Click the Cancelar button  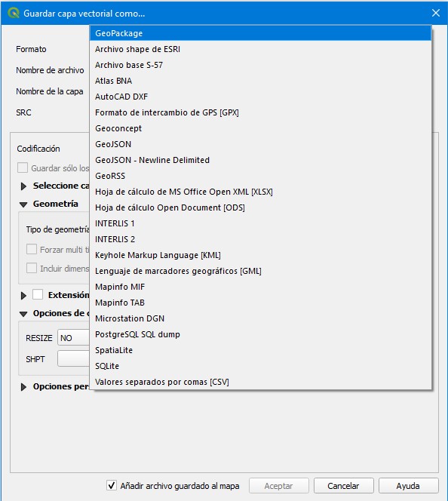pos(344,486)
